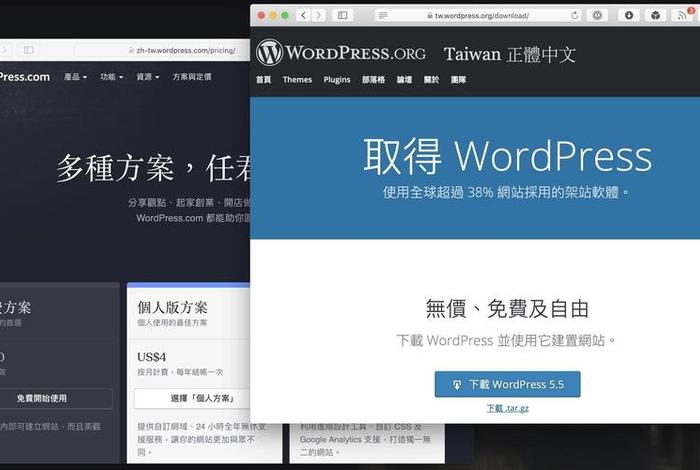
Task: Open 方案與定價 on WordPress.com
Action: point(192,77)
